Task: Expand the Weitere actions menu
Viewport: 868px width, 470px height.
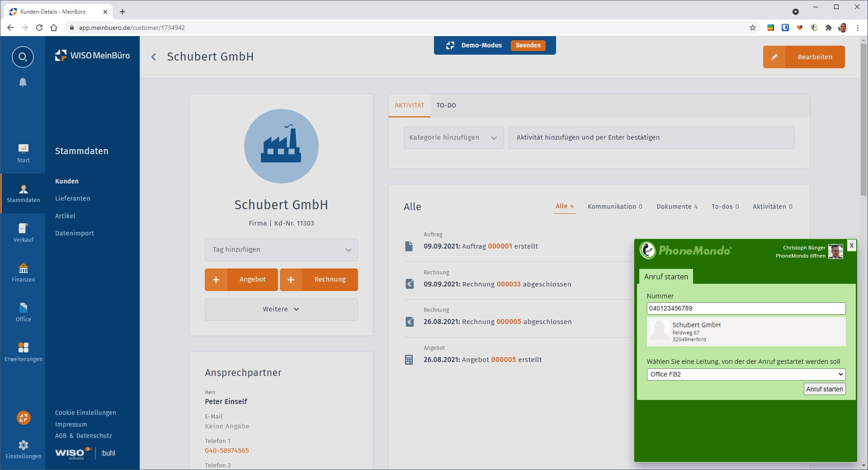Action: coord(281,310)
